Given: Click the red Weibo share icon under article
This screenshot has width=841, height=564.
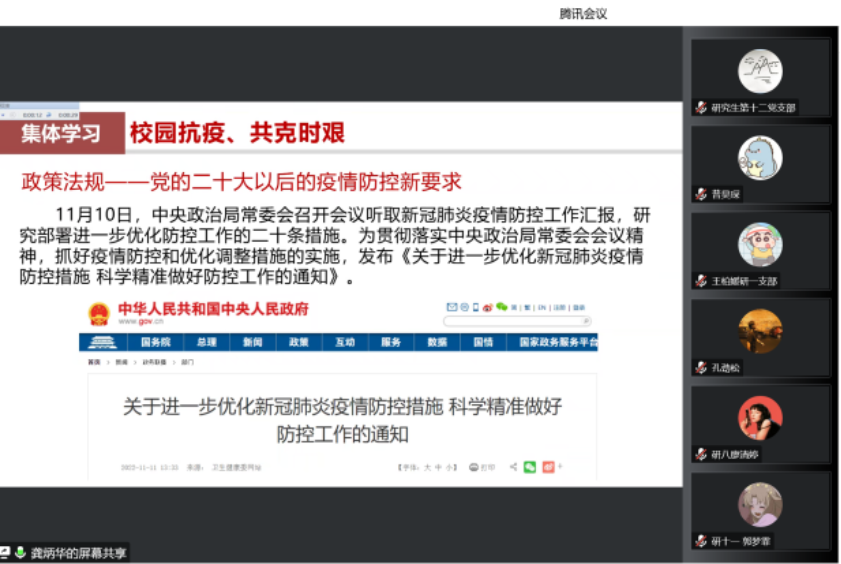Looking at the screenshot, I should 547,467.
